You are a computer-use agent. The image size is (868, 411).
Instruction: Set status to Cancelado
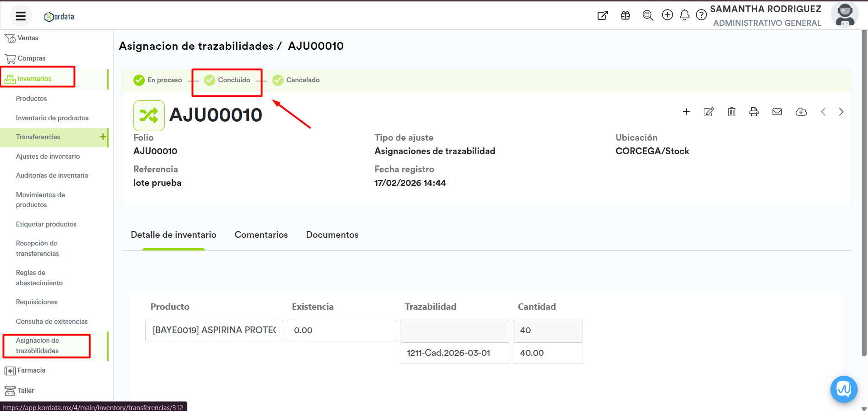(296, 80)
